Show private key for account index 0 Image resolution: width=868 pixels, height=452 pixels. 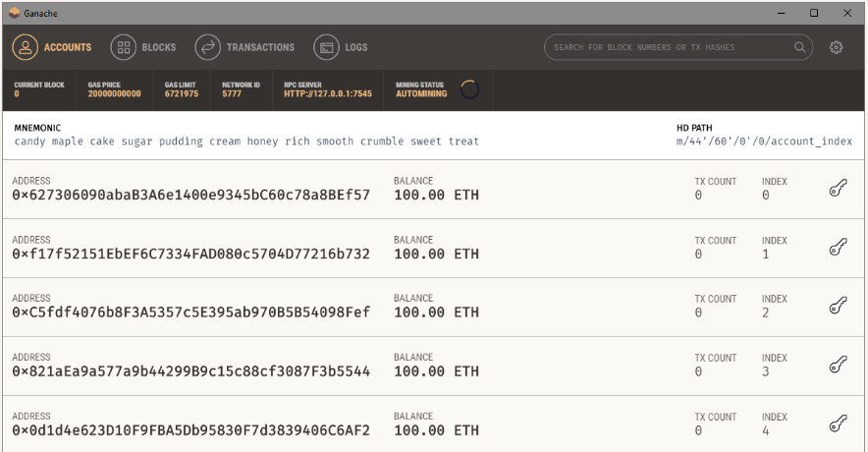839,188
